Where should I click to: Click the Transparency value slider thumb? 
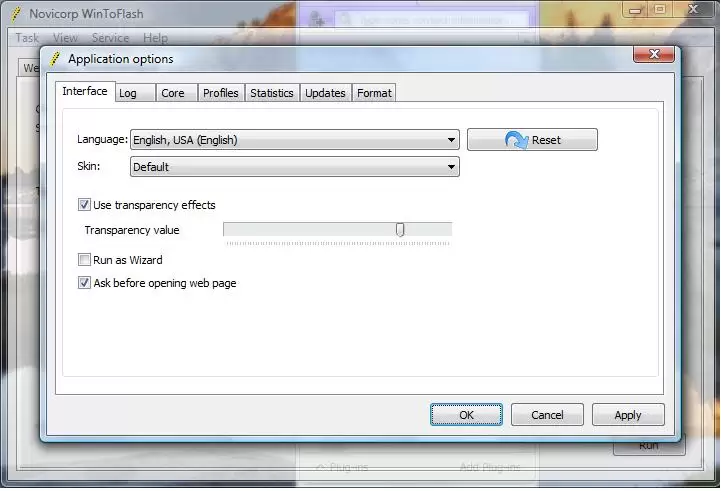tap(400, 229)
